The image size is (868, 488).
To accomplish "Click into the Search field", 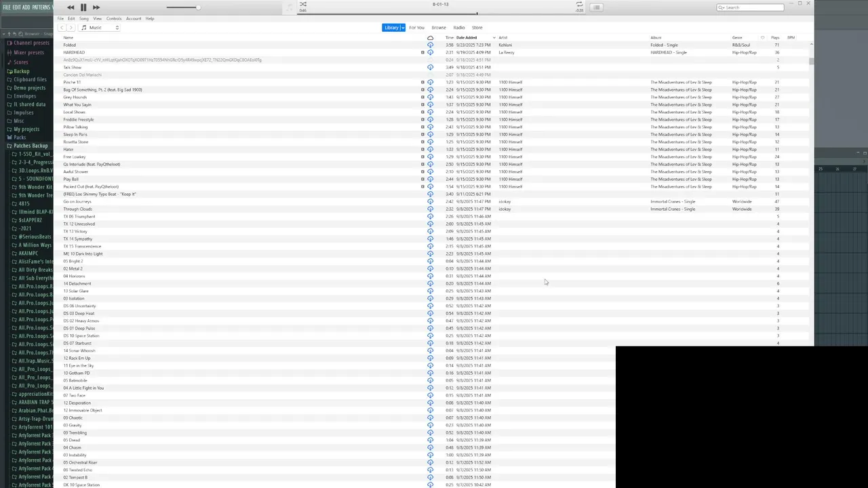I will (x=750, y=7).
